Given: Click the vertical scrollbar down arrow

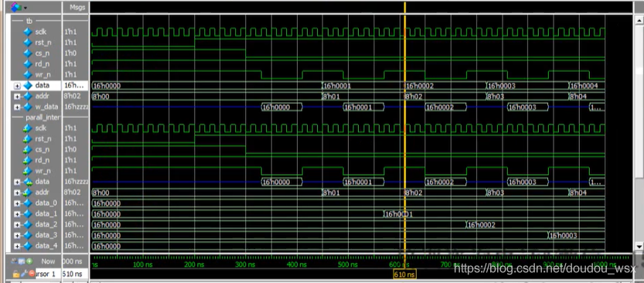Looking at the screenshot, I should [639, 247].
